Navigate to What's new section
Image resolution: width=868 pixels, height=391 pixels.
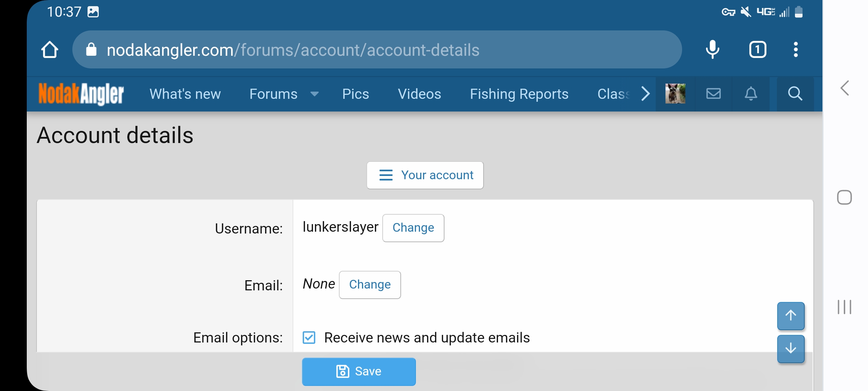click(x=185, y=93)
